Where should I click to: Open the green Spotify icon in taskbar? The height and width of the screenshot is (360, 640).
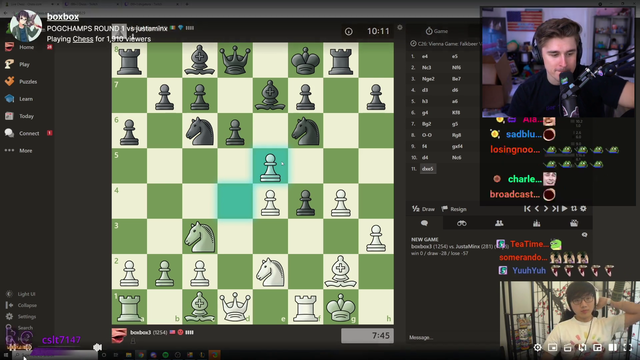(x=165, y=355)
